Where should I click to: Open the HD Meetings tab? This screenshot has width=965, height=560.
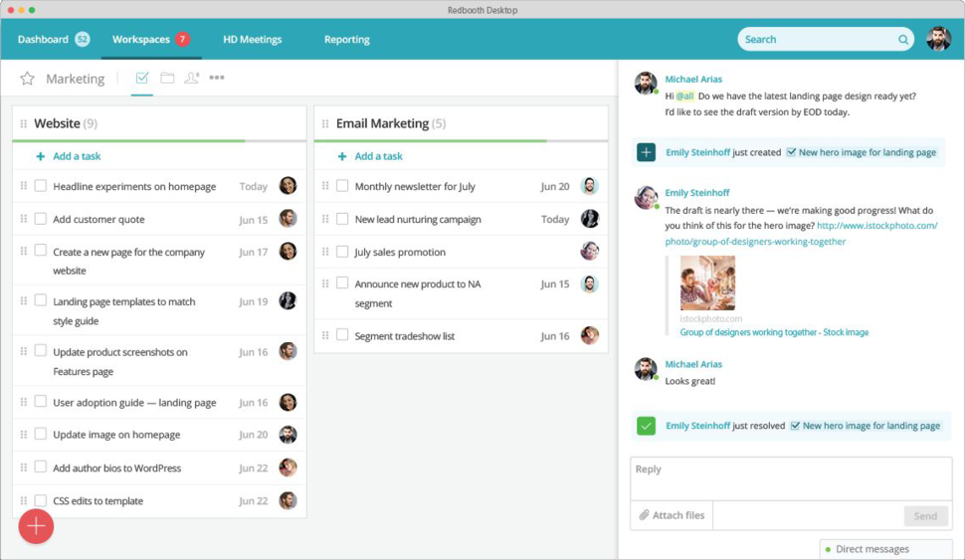(253, 40)
